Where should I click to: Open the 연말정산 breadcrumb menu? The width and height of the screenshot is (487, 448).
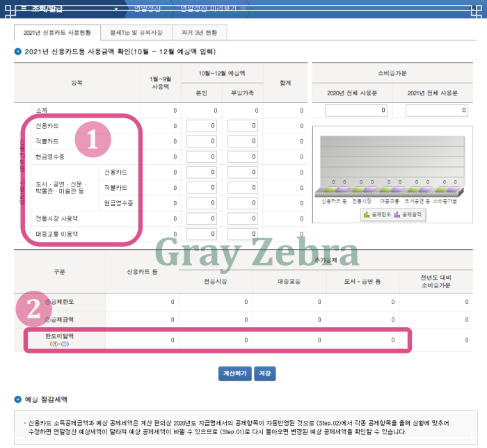147,8
